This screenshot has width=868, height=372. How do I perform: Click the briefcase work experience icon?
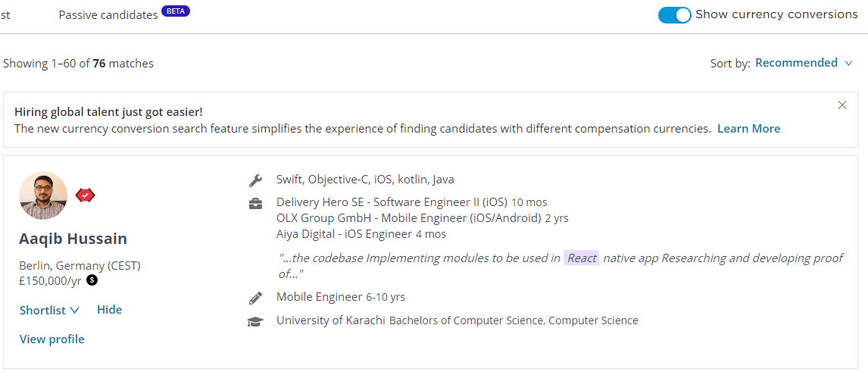(255, 203)
